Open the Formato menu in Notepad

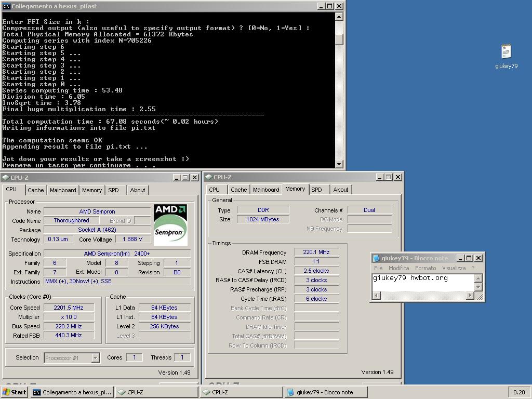click(425, 268)
